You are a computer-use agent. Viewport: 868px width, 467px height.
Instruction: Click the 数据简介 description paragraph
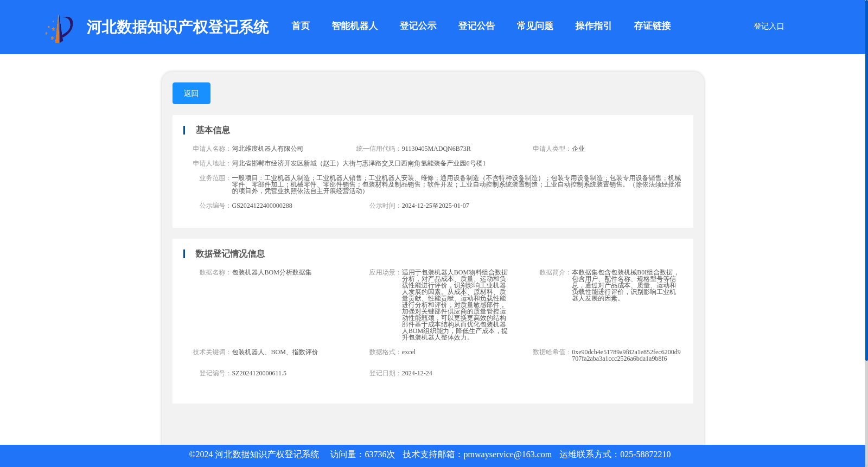coord(625,285)
